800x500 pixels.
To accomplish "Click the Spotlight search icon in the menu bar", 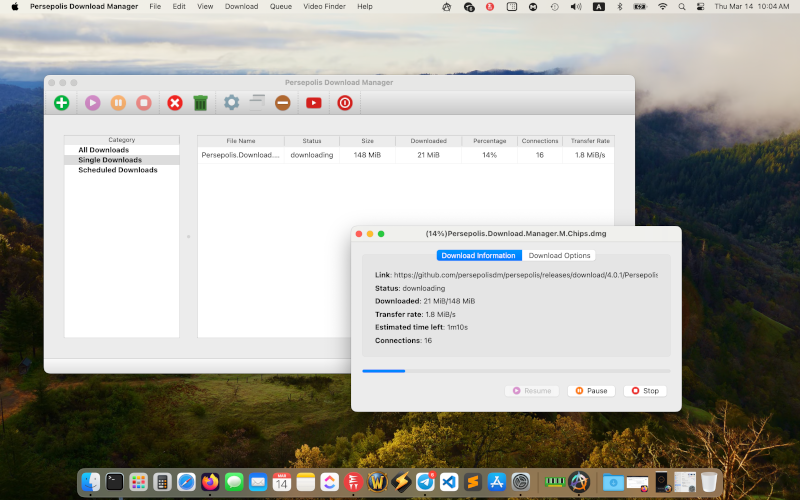I will coord(682,7).
